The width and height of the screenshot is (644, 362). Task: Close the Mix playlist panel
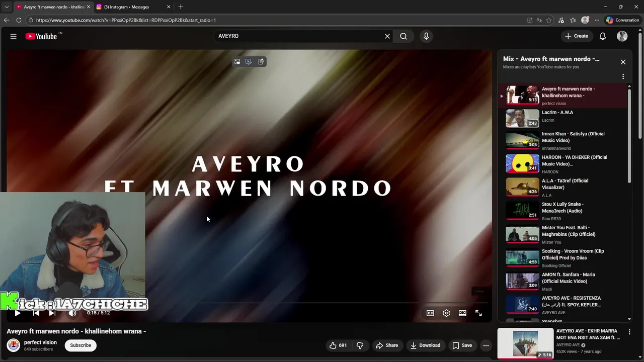tap(623, 62)
